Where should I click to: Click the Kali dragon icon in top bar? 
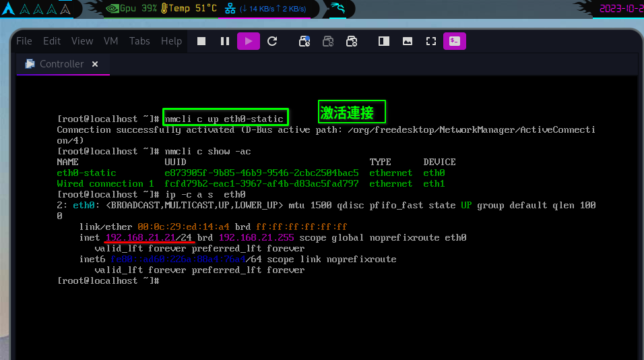(x=337, y=9)
